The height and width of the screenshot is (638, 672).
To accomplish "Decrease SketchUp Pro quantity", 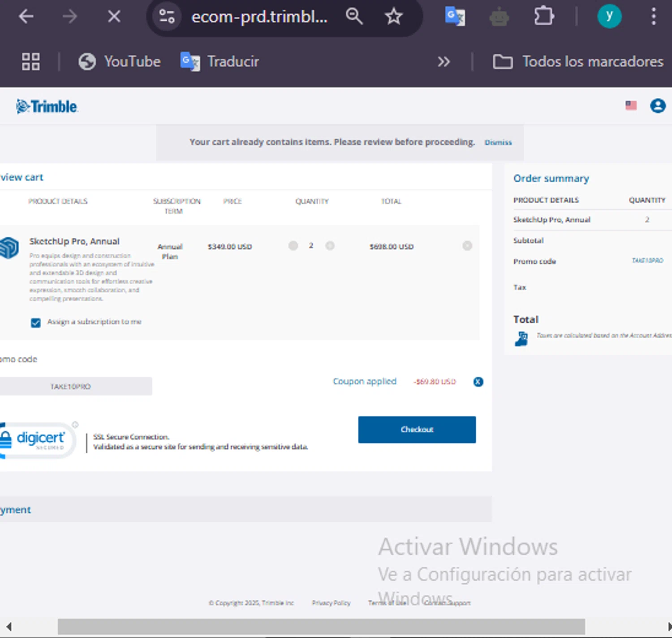I will tap(293, 246).
